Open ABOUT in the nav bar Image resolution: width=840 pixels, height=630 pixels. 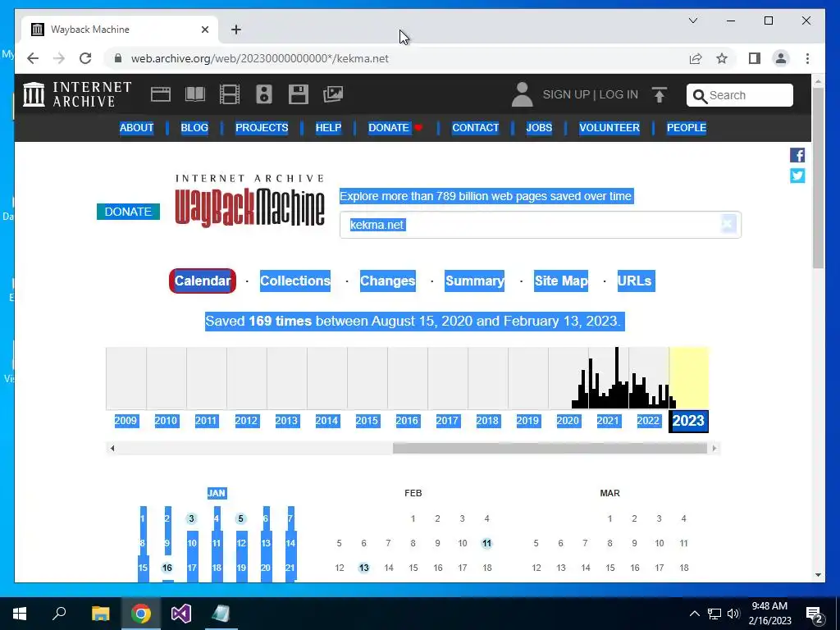click(x=137, y=127)
